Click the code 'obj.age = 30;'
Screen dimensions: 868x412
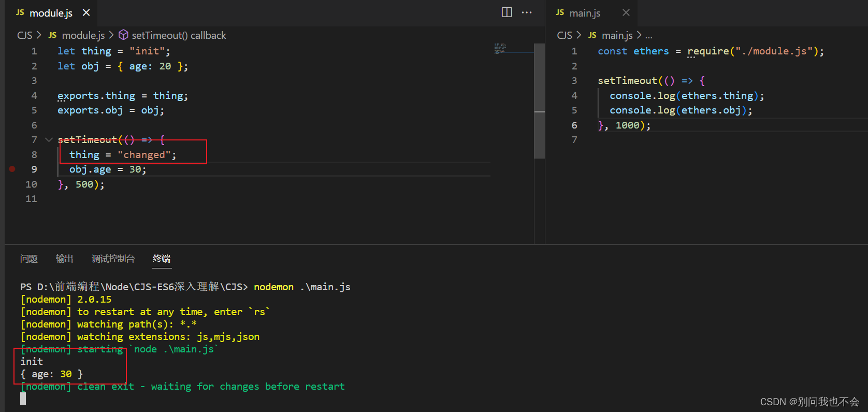click(x=108, y=169)
